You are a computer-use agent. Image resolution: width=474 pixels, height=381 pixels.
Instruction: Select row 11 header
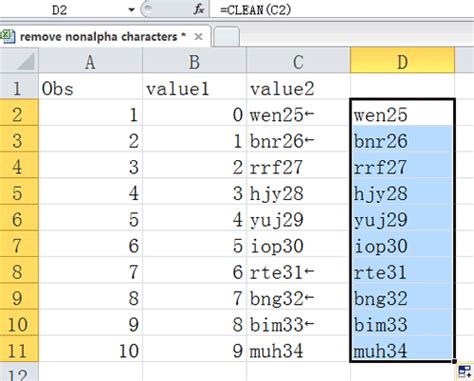pyautogui.click(x=19, y=349)
